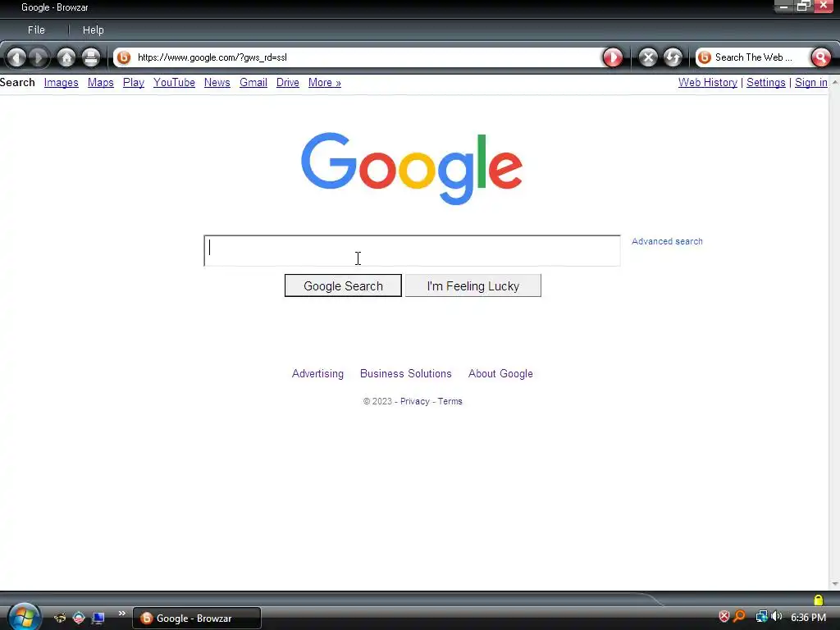Click inside the Google search text box
Viewport: 840px width, 630px height.
pos(412,251)
